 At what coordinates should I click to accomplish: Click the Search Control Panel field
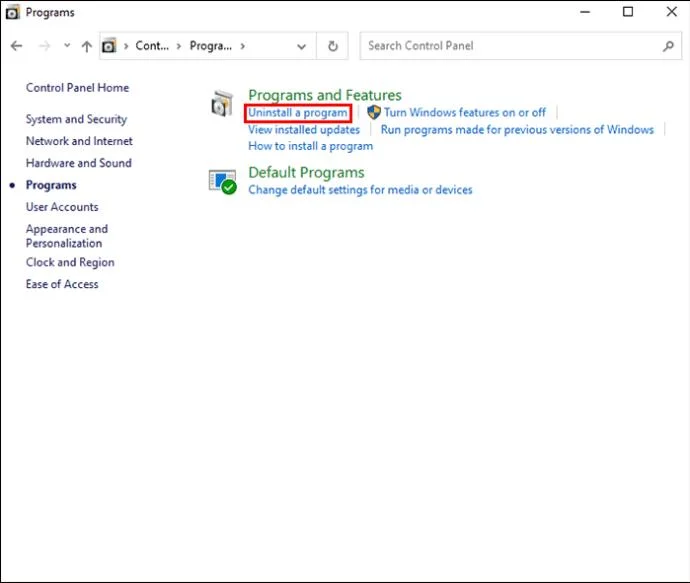click(x=521, y=46)
